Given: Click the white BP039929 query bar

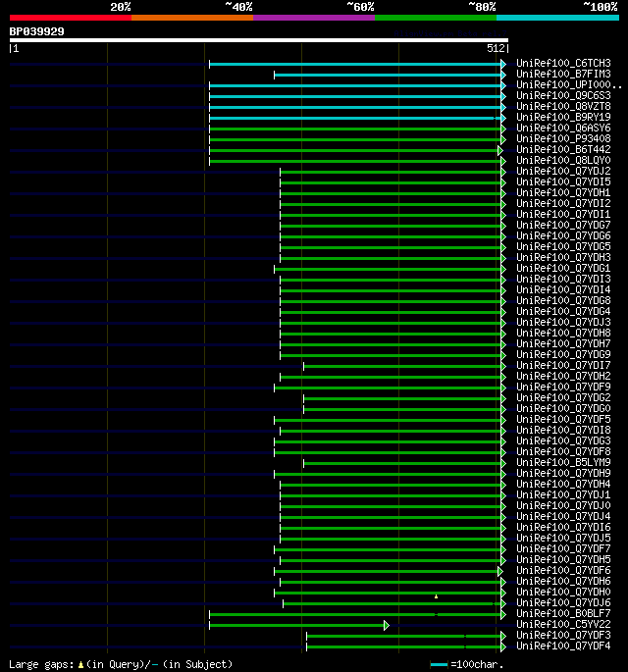Looking at the screenshot, I should [x=259, y=41].
